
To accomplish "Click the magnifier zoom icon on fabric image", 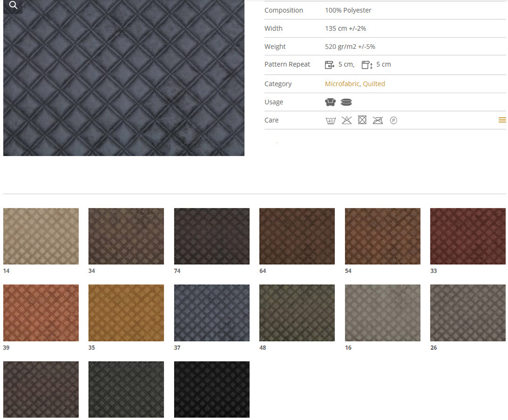I will 13,6.
